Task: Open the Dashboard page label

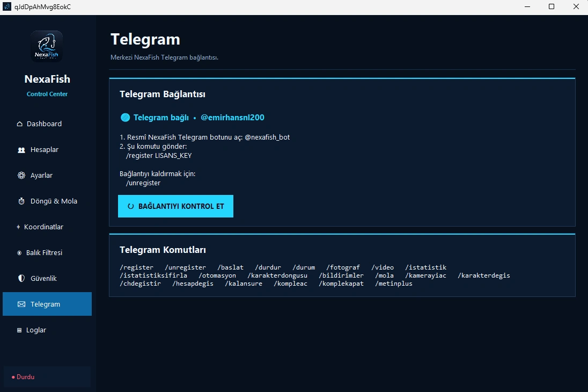Action: click(x=44, y=124)
